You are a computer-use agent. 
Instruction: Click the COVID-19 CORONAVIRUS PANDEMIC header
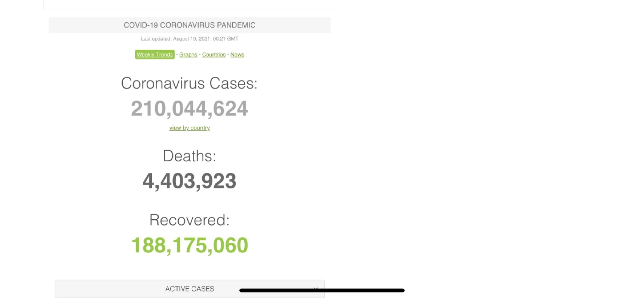189,25
